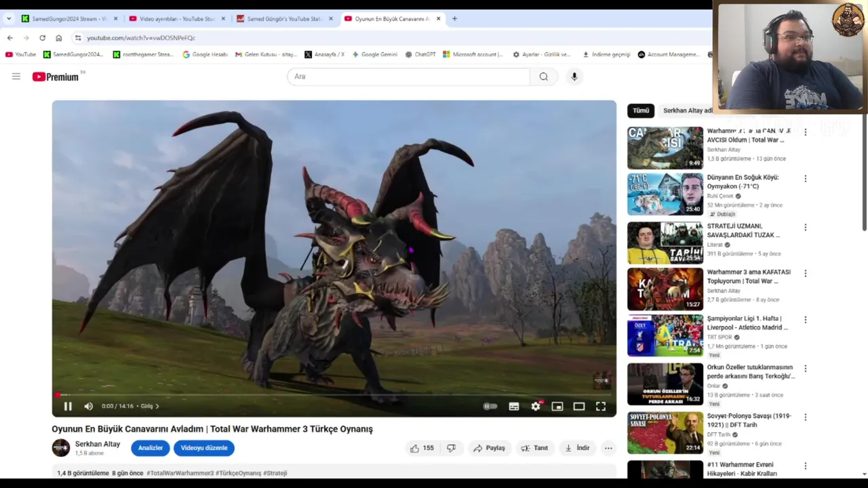Open the CANAVAR AVCISI video thumbnail

[x=665, y=148]
